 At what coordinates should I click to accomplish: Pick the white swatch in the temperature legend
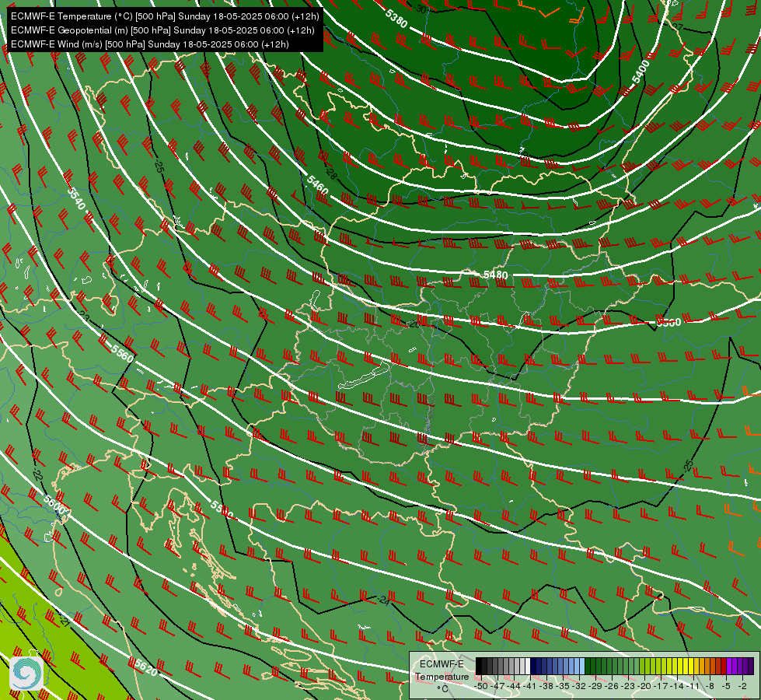coord(528,666)
